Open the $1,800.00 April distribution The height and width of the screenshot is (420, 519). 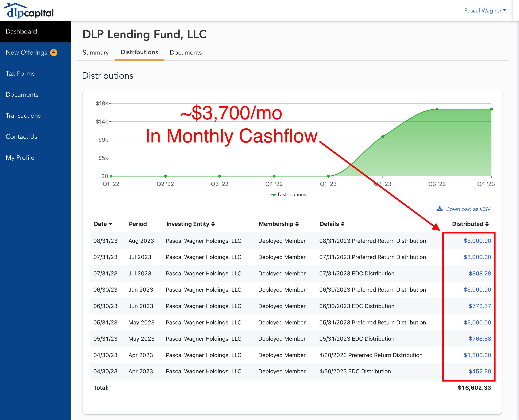tap(477, 355)
